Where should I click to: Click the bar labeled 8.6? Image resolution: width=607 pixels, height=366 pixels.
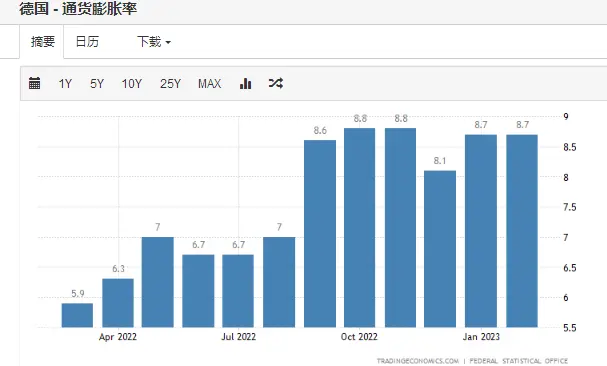click(320, 234)
